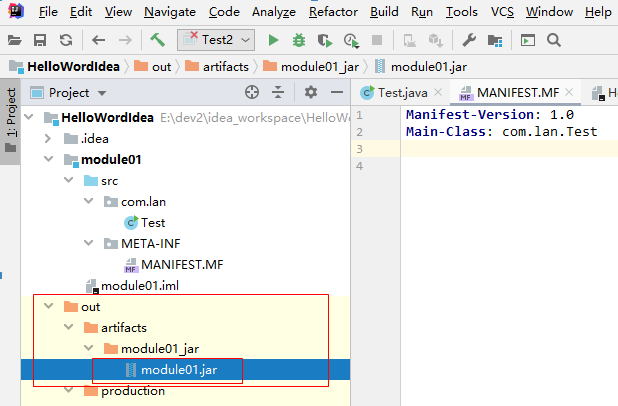This screenshot has height=406, width=618.
Task: Start debugging with the green bug icon
Action: pos(299,40)
